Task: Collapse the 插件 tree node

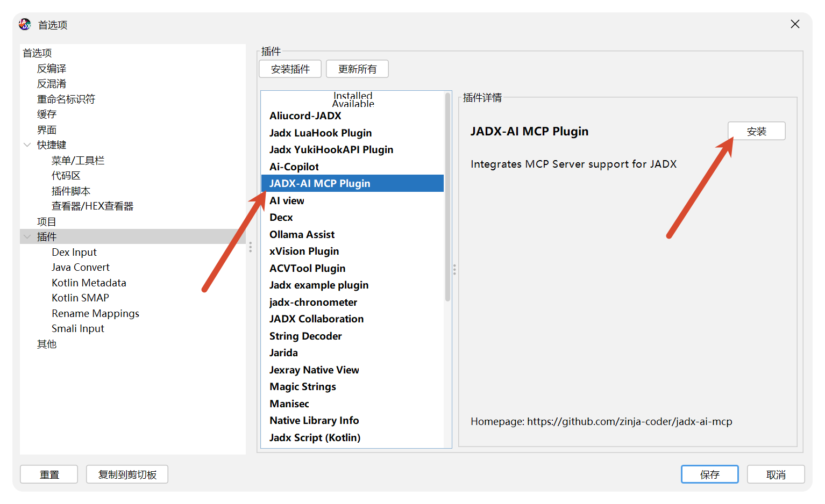Action: tap(27, 237)
